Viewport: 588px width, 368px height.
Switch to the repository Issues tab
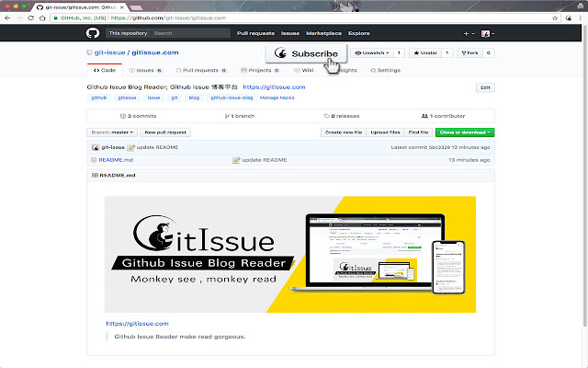145,70
